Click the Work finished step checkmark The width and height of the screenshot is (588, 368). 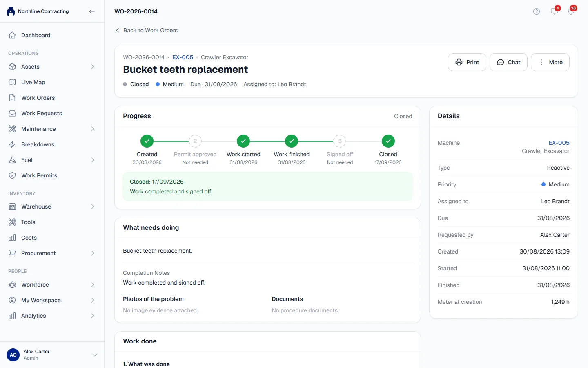click(x=292, y=141)
